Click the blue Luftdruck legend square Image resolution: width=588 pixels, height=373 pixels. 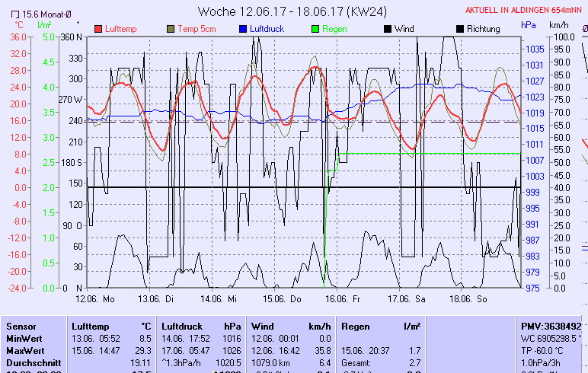pyautogui.click(x=243, y=29)
